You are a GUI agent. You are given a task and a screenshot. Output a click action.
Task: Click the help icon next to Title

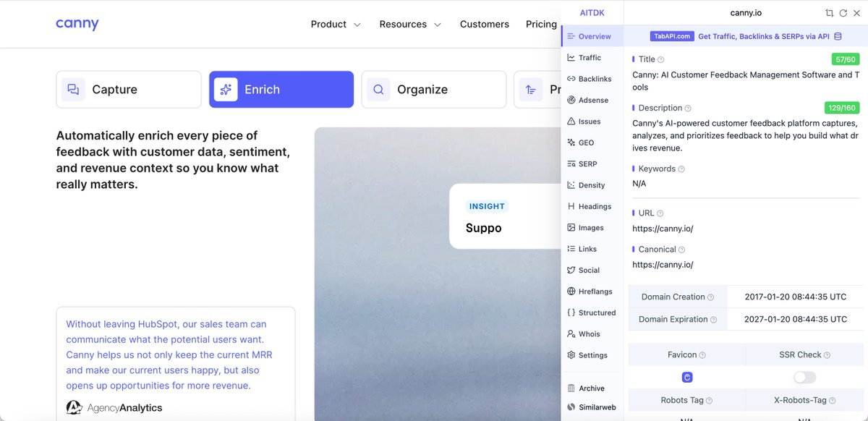click(x=660, y=59)
